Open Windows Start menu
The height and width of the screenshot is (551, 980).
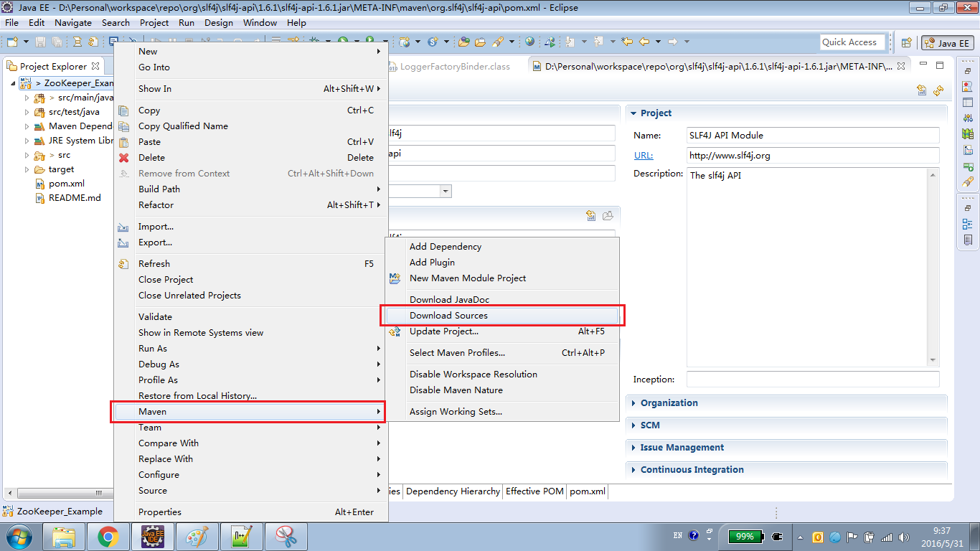click(x=18, y=536)
